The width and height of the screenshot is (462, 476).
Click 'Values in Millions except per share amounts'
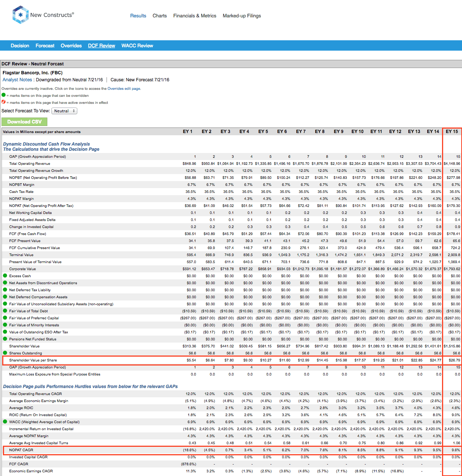tap(42, 132)
